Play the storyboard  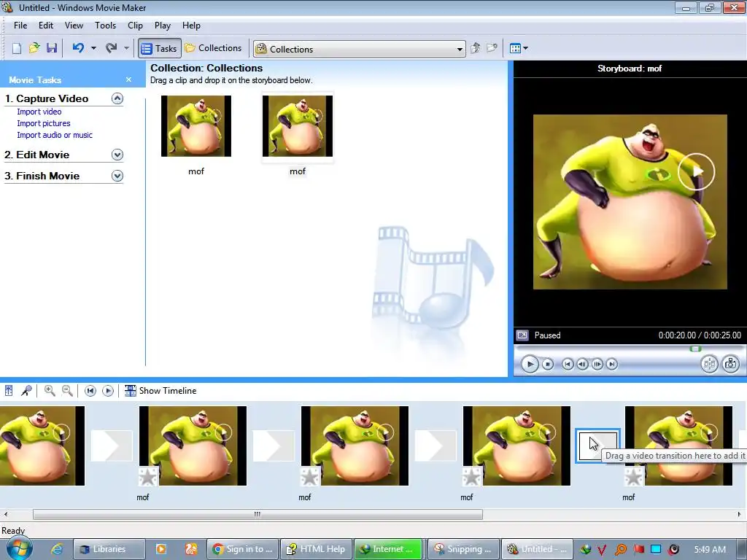tap(108, 391)
